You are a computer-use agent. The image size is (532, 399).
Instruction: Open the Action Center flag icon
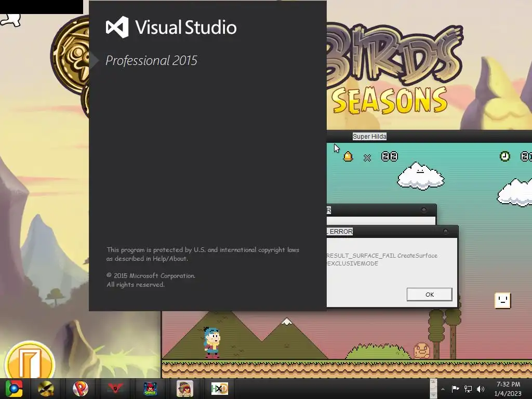pos(455,389)
